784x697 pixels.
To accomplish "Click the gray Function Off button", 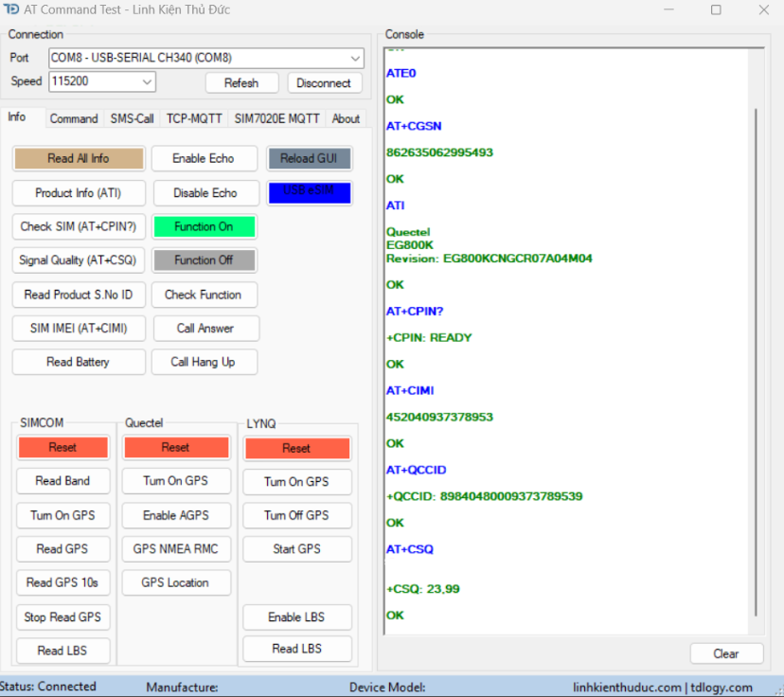I will pyautogui.click(x=204, y=260).
